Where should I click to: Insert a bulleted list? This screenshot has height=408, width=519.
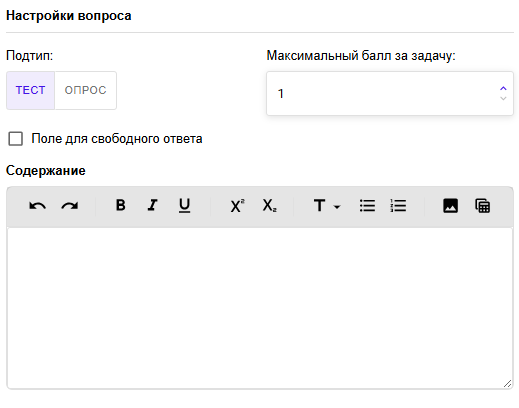[367, 206]
